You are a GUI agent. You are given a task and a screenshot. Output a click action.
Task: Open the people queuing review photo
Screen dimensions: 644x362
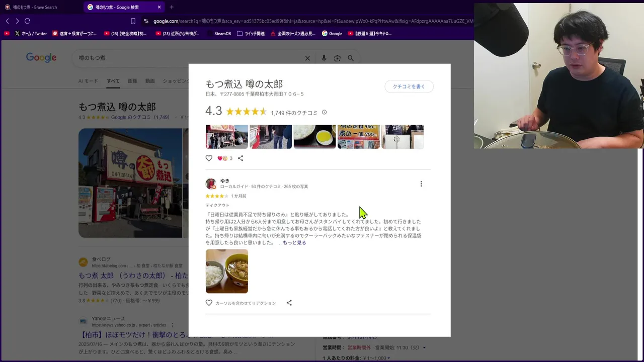click(x=271, y=137)
